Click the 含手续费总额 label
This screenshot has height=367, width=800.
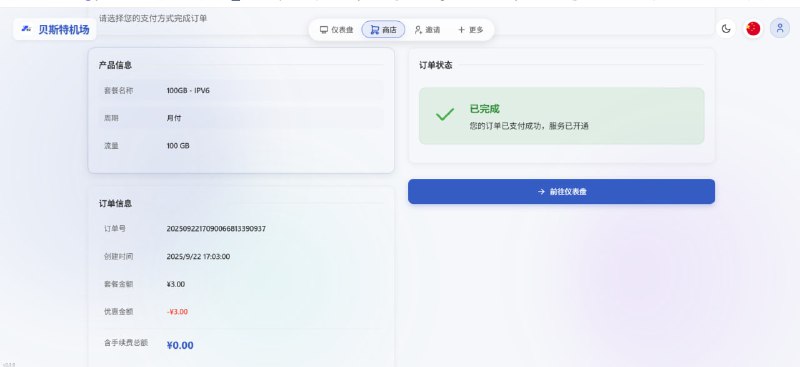click(x=126, y=342)
